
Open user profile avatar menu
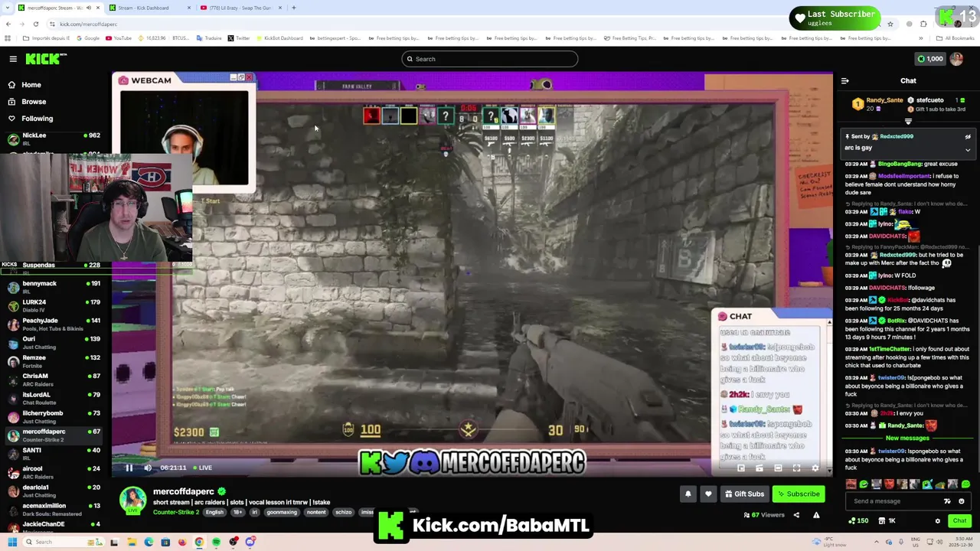(956, 59)
